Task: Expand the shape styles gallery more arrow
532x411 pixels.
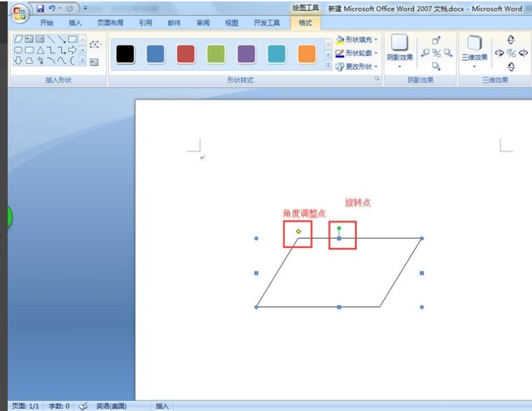Action: [x=328, y=65]
